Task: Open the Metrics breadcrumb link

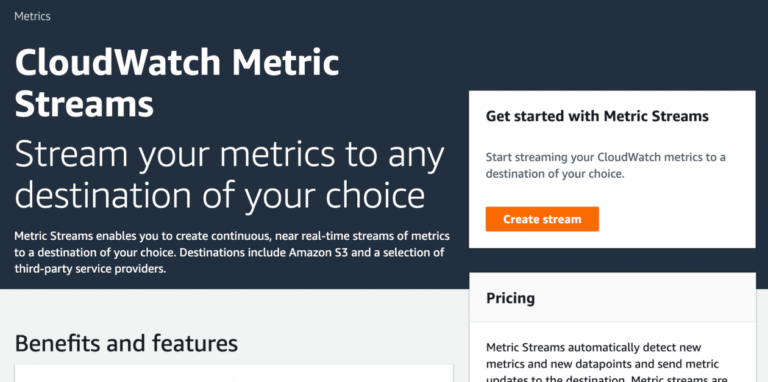Action: [x=32, y=16]
